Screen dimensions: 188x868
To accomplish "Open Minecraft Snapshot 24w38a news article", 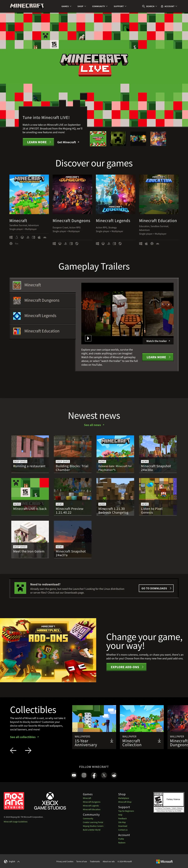I will tap(158, 454).
